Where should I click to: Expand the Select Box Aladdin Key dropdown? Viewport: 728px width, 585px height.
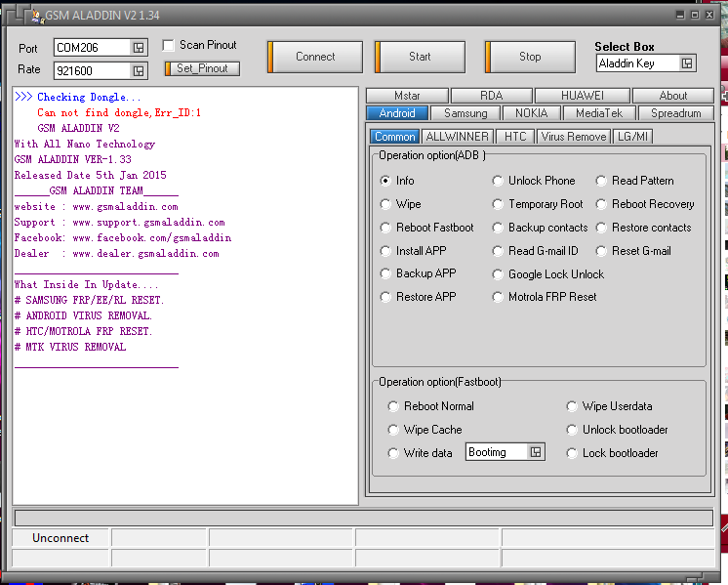click(687, 63)
